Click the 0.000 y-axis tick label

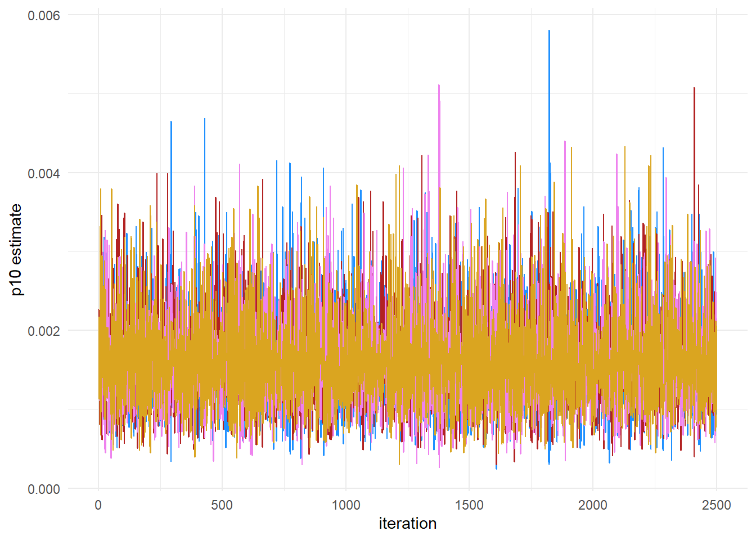coord(44,489)
